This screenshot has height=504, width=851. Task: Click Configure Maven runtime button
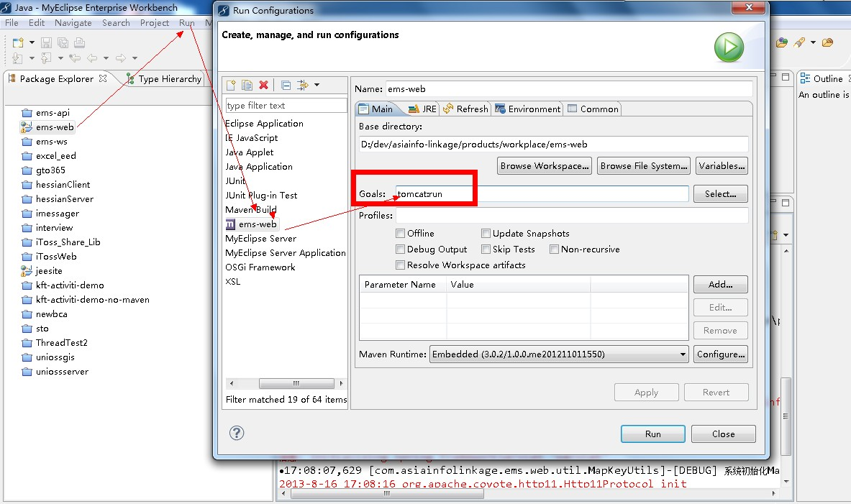[721, 354]
